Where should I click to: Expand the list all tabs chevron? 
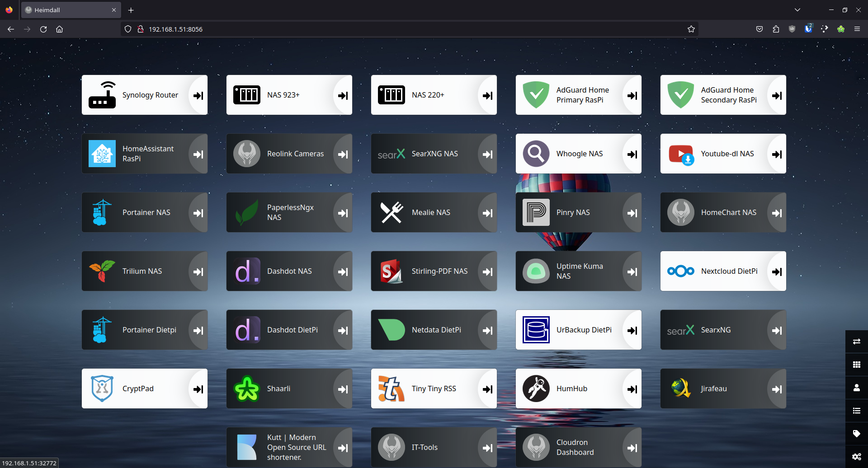point(797,10)
